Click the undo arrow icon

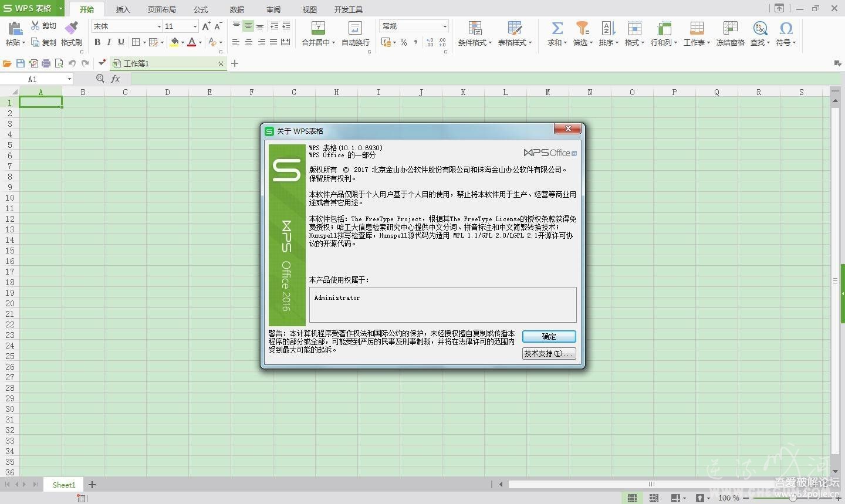pos(72,63)
